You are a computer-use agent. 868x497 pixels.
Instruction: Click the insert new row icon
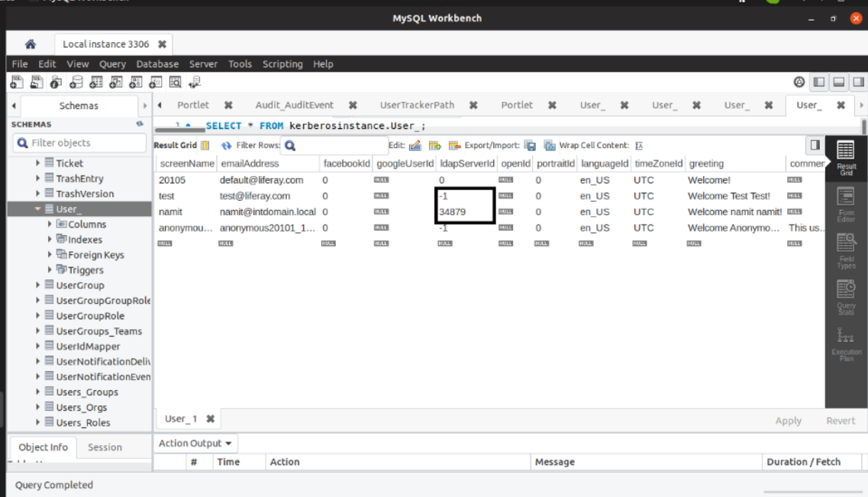coord(435,146)
